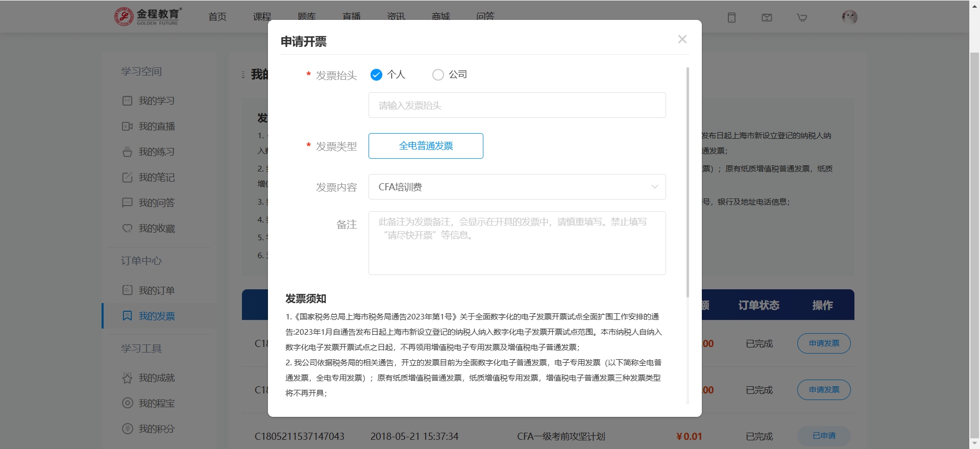This screenshot has height=449, width=980.
Task: Click 申请发票 button in second order row
Action: point(824,390)
